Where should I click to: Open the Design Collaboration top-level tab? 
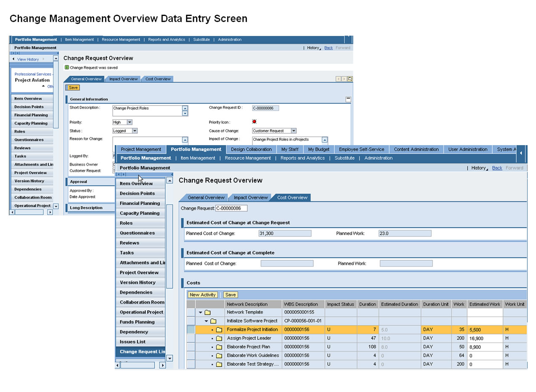click(251, 149)
